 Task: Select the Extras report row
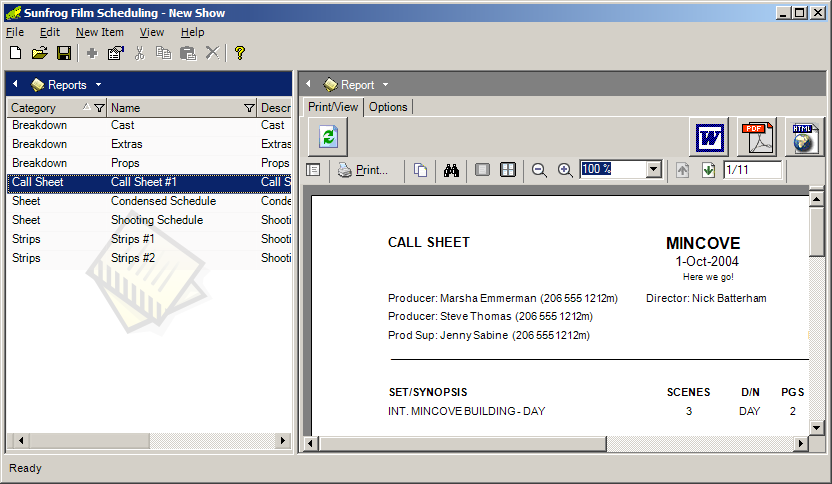149,144
